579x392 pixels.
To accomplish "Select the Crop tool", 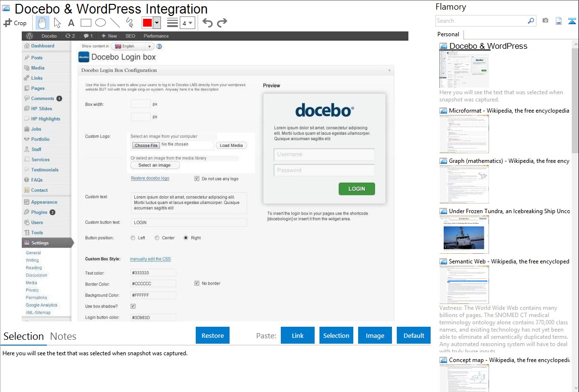I will click(x=15, y=23).
